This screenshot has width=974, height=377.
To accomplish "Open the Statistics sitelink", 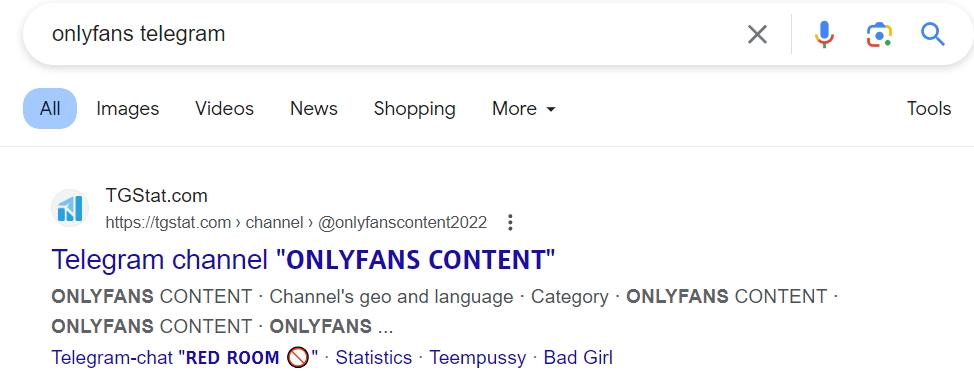I will [374, 358].
